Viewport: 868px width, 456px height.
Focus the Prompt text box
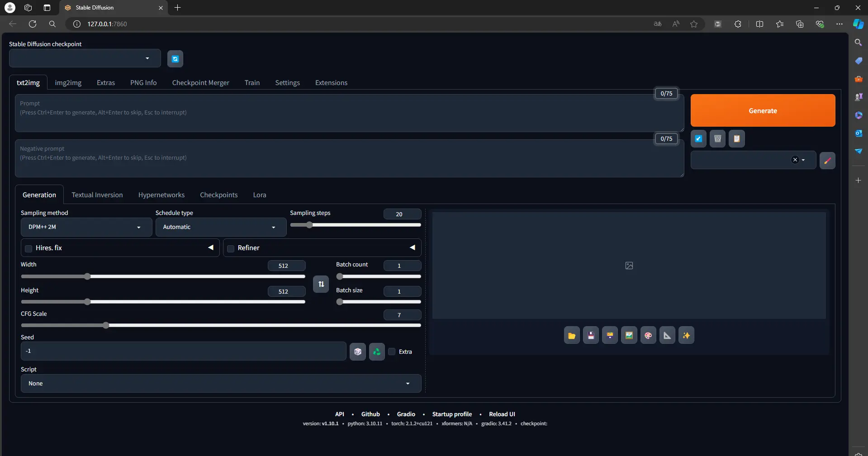point(349,113)
